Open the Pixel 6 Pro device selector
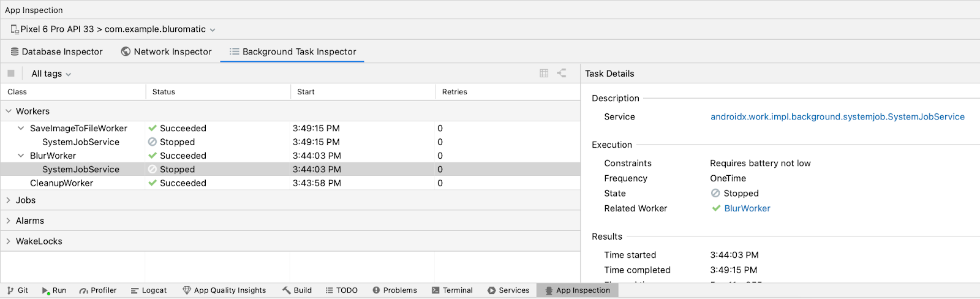The height and width of the screenshot is (299, 980). pyautogui.click(x=113, y=29)
